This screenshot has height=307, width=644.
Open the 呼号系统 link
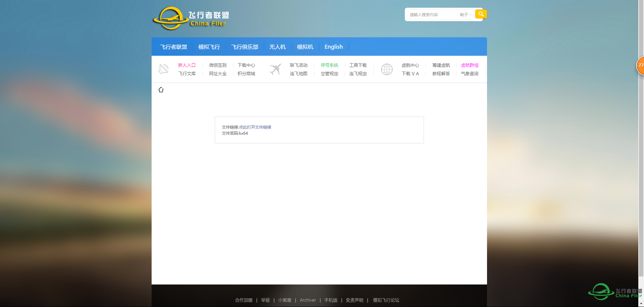pos(329,65)
